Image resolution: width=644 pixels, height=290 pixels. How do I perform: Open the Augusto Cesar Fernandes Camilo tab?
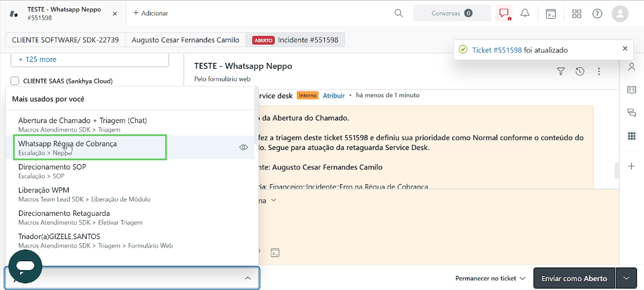pyautogui.click(x=185, y=40)
